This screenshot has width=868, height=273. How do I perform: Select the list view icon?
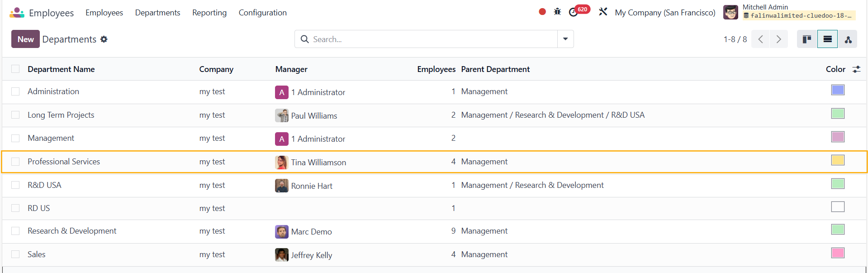[827, 39]
